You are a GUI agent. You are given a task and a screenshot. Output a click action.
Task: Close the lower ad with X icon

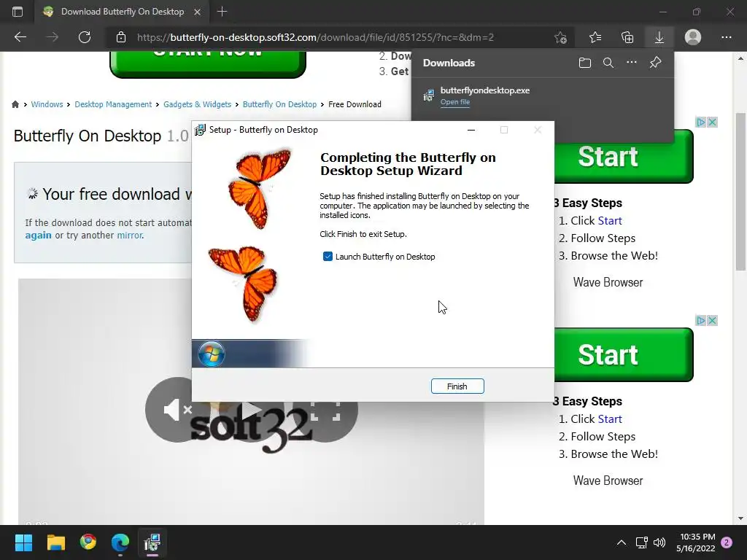[712, 321]
